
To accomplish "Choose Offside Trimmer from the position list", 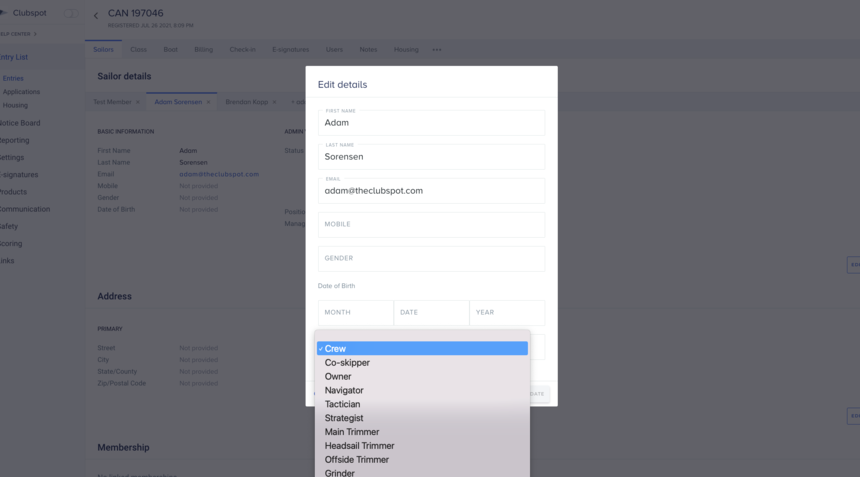I will click(x=422, y=459).
